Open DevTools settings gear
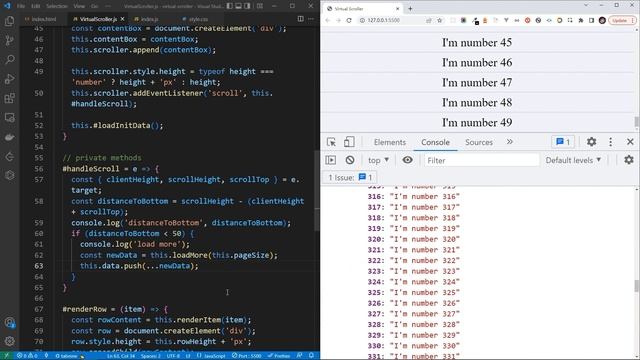 coord(591,142)
